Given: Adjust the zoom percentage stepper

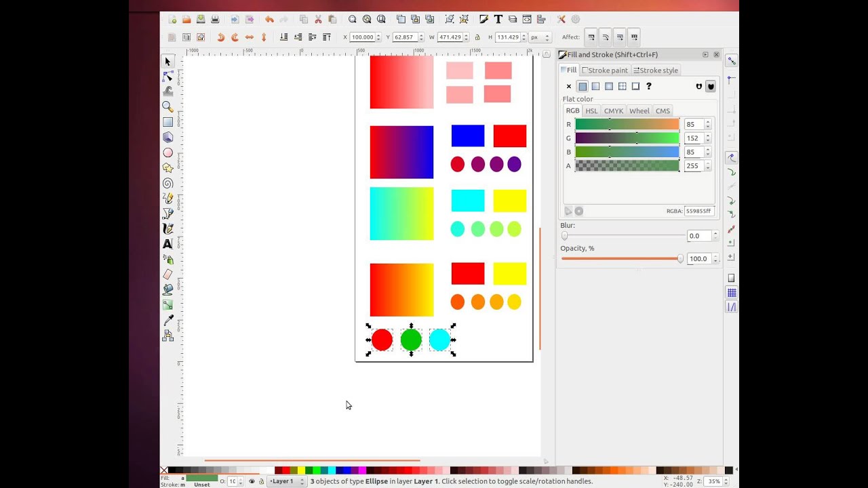Looking at the screenshot, I should coord(727,481).
